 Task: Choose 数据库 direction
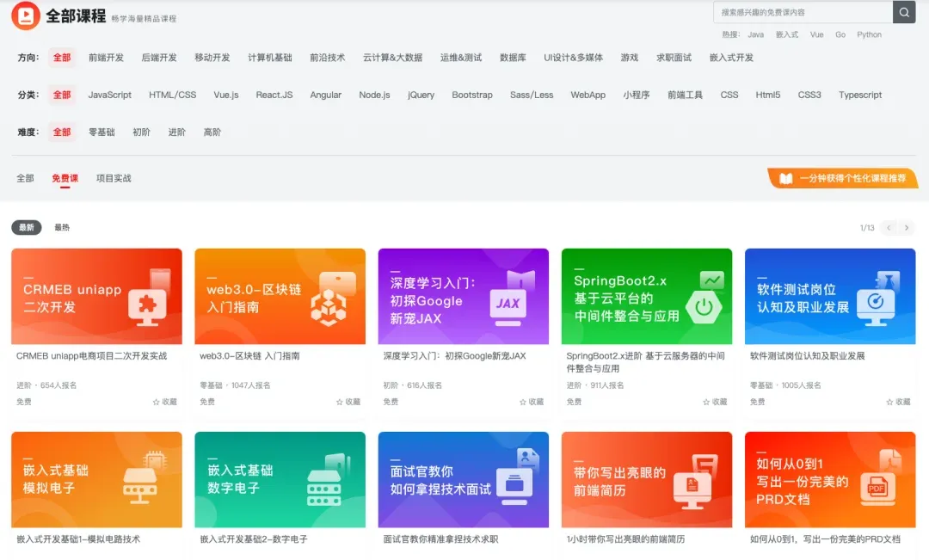coord(513,58)
